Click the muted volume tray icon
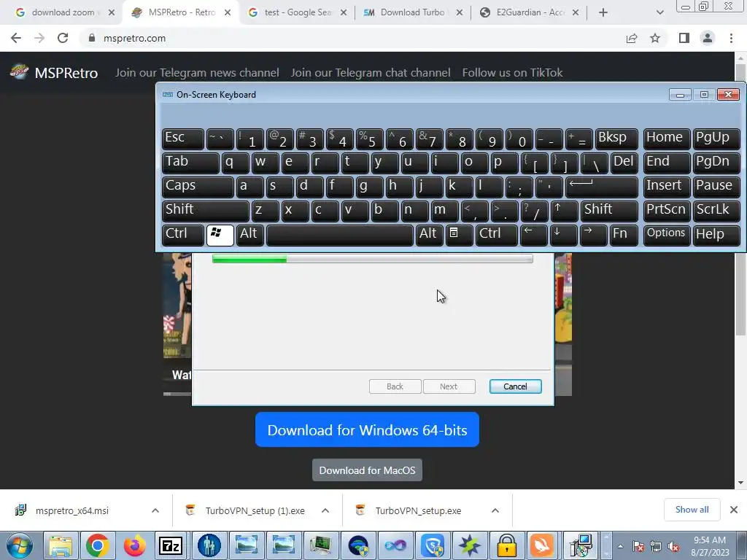The height and width of the screenshot is (560, 747). coord(673,547)
